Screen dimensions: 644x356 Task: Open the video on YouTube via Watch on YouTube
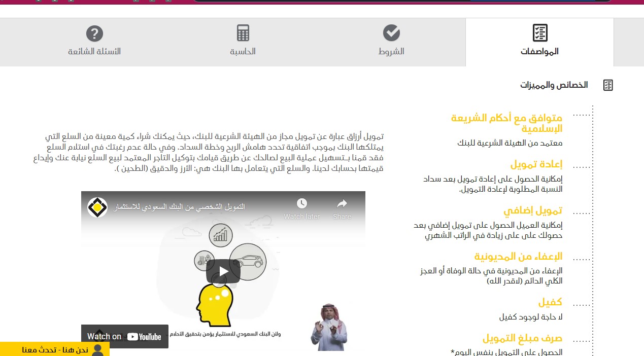pyautogui.click(x=124, y=336)
